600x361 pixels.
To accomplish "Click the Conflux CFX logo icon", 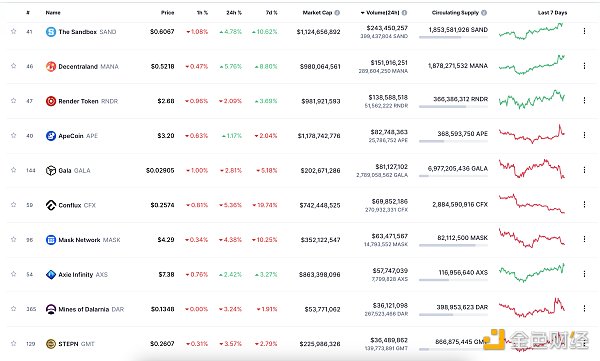I will 51,205.
